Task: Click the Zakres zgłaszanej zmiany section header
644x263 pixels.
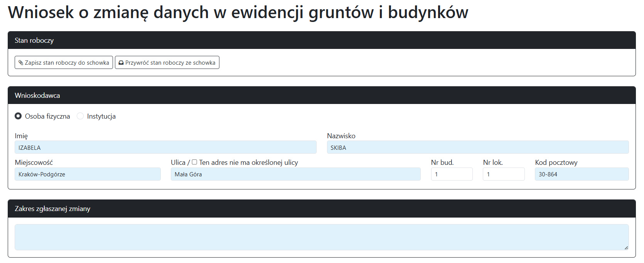Action: [322, 209]
